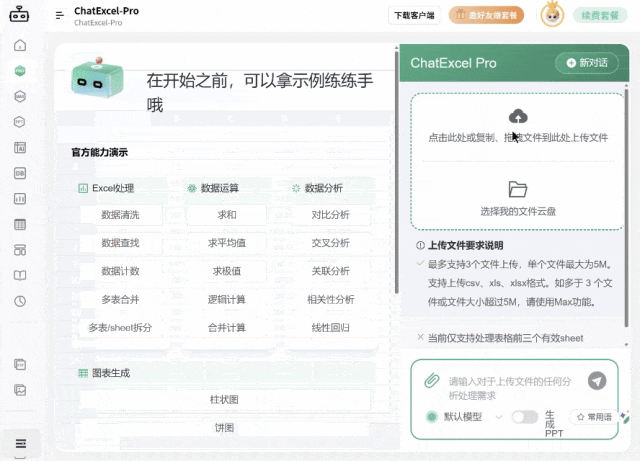The height and width of the screenshot is (461, 640).
Task: Start a 新对话 new conversation
Action: [587, 62]
